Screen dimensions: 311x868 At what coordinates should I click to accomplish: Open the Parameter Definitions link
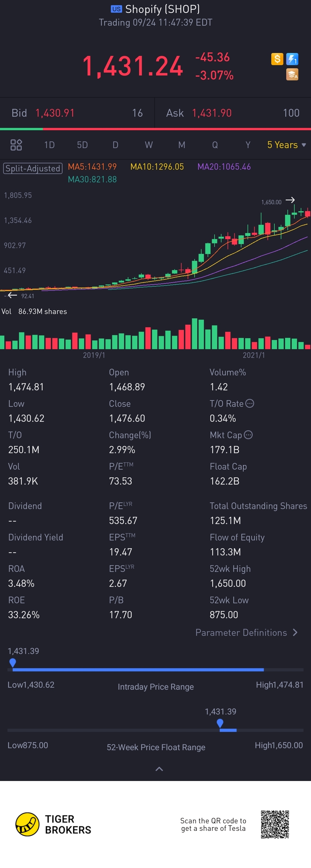[x=246, y=632]
